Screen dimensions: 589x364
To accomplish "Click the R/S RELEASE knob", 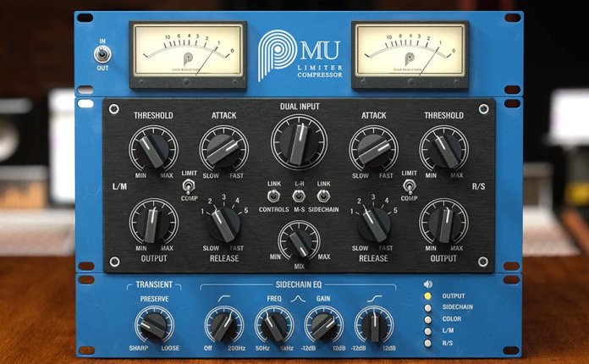I will click(x=373, y=224).
